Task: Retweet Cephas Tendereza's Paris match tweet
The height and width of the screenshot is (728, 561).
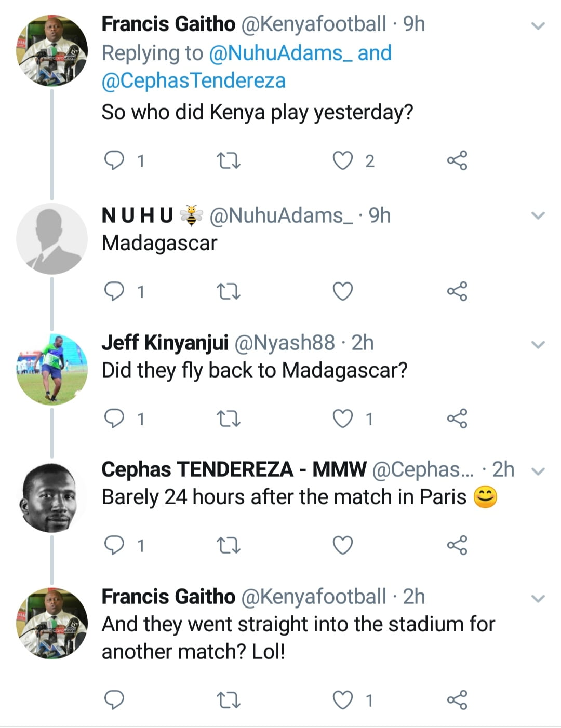Action: [228, 546]
